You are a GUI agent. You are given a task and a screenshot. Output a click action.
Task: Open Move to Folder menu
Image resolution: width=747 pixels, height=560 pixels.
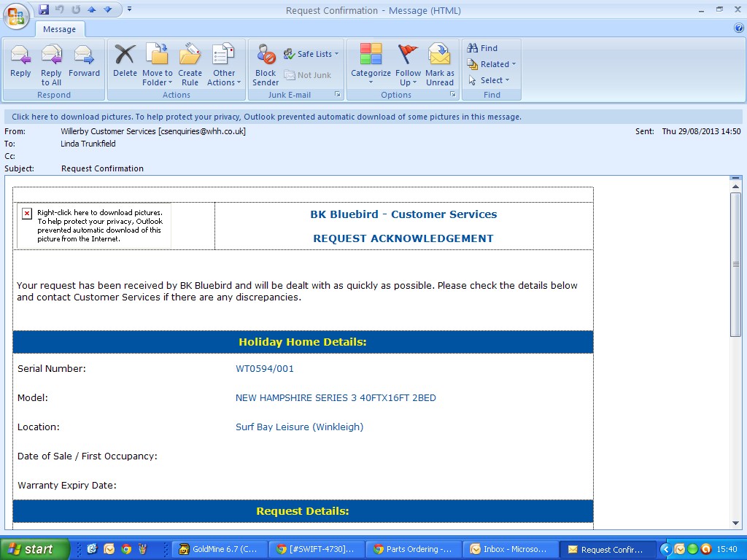tap(158, 66)
